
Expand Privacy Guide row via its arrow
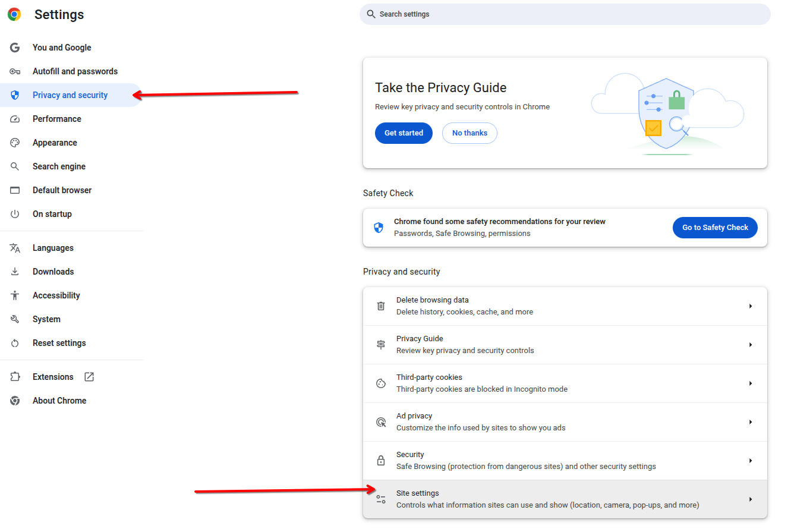(x=751, y=345)
